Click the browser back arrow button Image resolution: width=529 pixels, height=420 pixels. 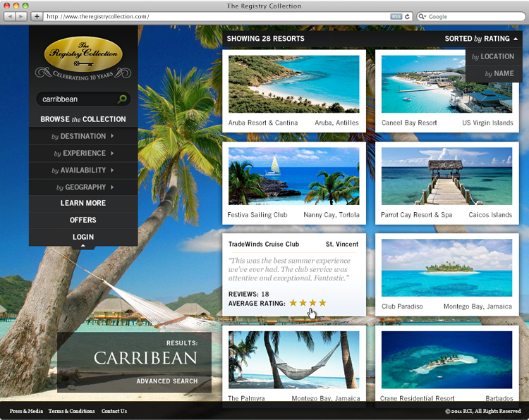[9, 16]
